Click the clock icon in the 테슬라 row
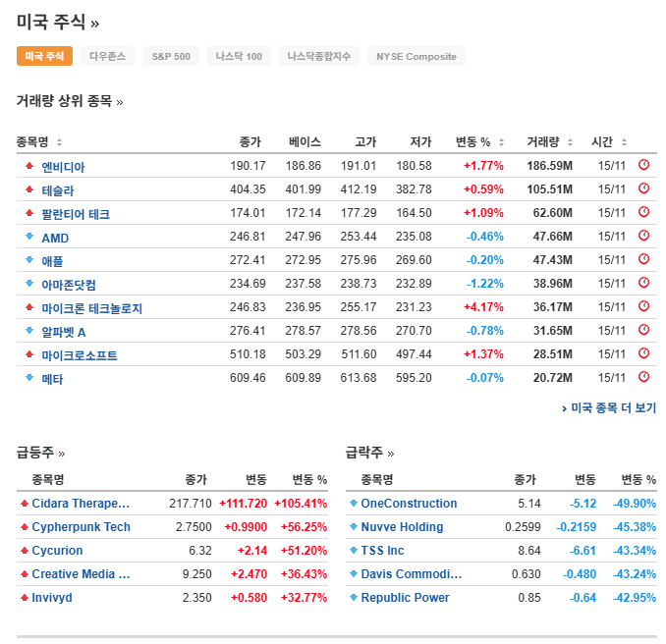Viewport: 666px width, 644px height. (643, 188)
